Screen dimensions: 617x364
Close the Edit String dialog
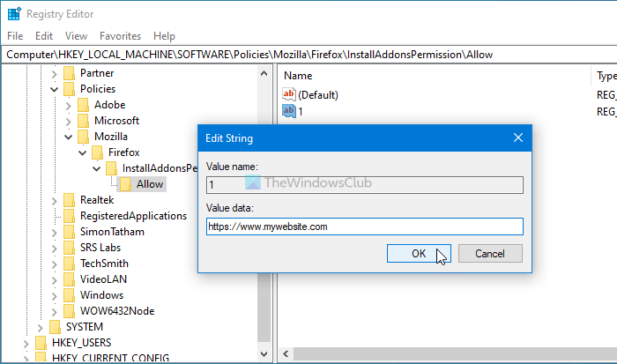tap(518, 137)
